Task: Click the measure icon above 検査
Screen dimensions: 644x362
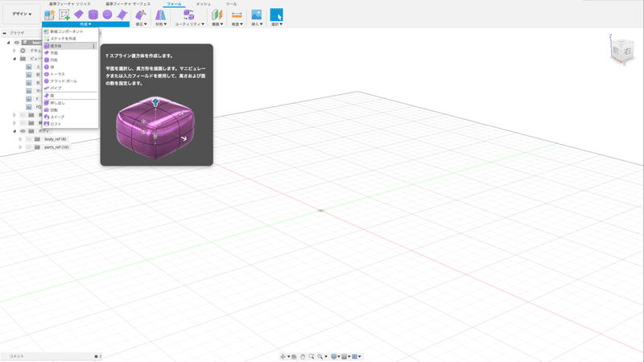Action: pos(237,14)
